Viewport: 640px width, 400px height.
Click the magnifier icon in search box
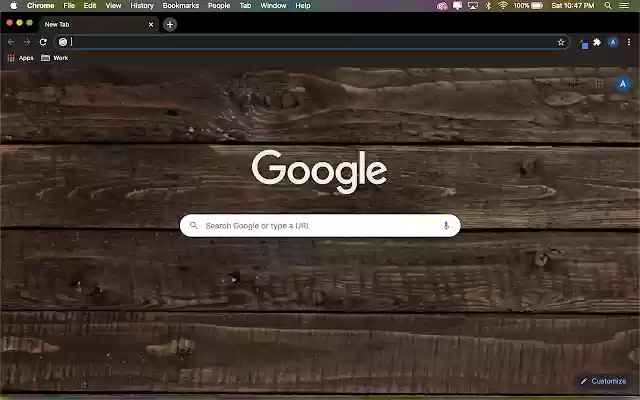(x=194, y=225)
